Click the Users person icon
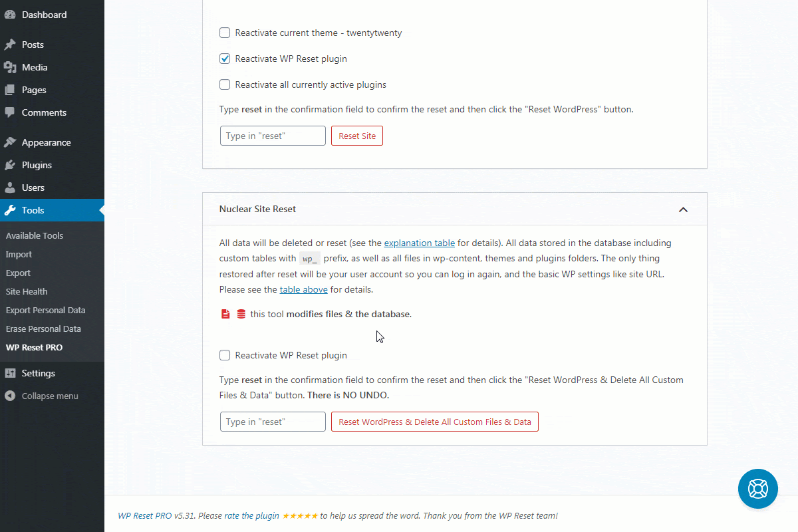The height and width of the screenshot is (532, 798). coord(10,188)
